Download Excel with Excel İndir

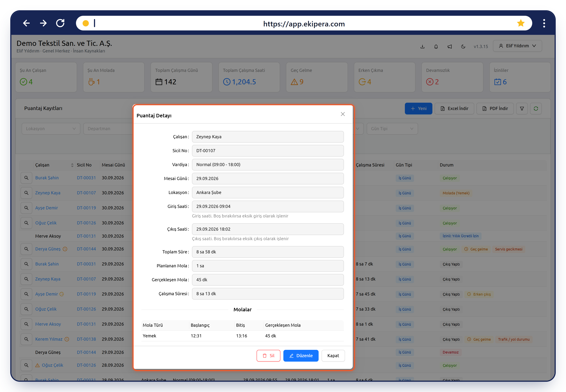click(454, 109)
